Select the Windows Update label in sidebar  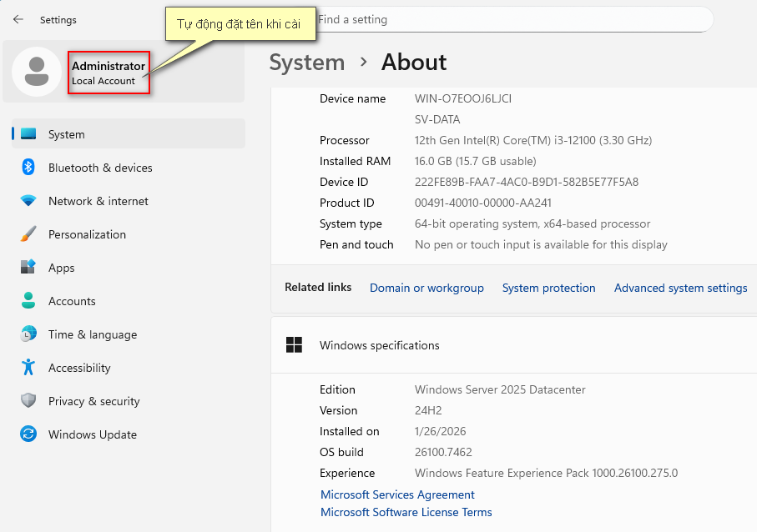click(x=93, y=434)
